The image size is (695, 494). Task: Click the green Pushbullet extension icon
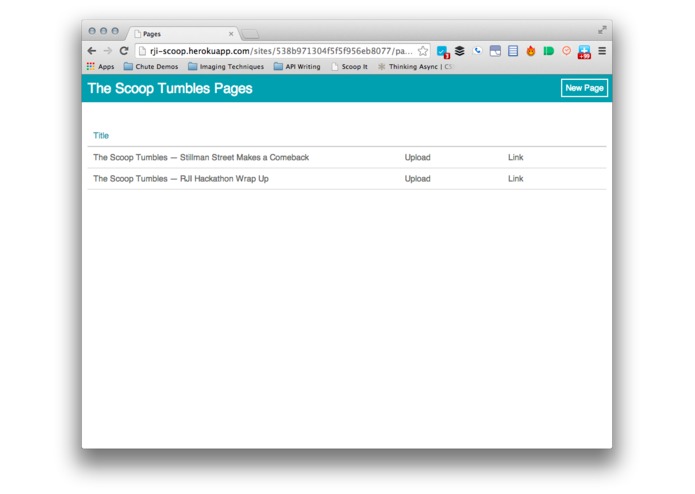click(x=548, y=51)
